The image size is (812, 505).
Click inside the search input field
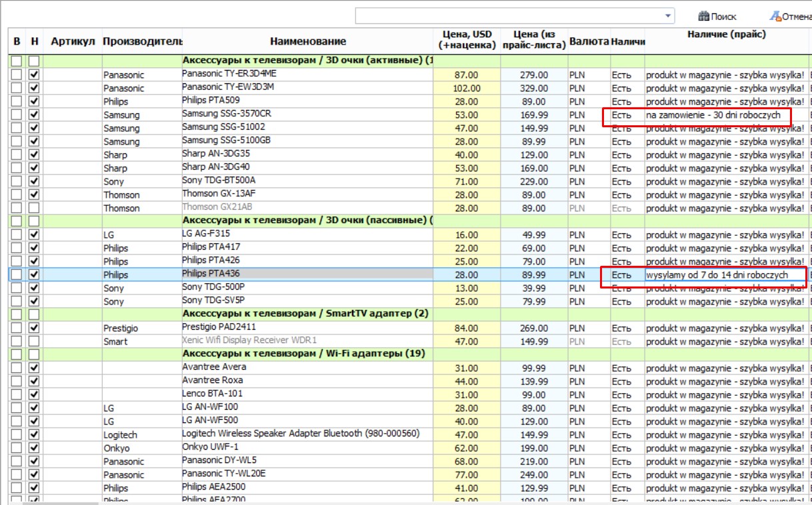click(509, 16)
